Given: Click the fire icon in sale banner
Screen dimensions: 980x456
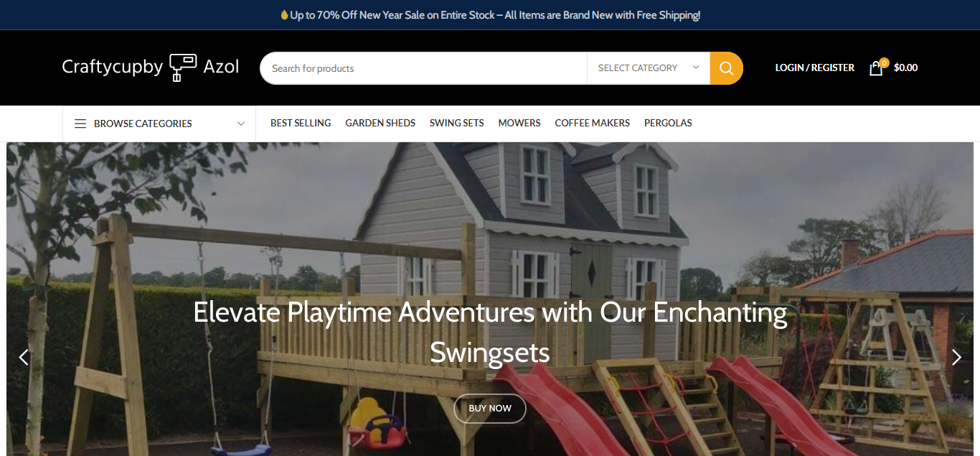Looking at the screenshot, I should pos(284,14).
